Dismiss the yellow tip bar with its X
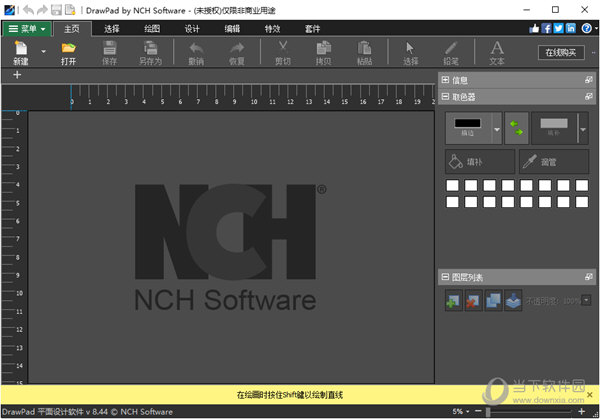 (590, 395)
